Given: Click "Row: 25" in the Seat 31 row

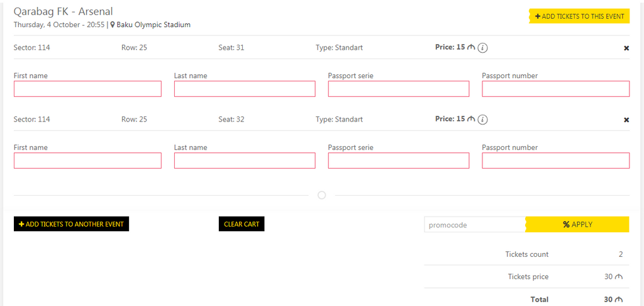Looking at the screenshot, I should (135, 48).
